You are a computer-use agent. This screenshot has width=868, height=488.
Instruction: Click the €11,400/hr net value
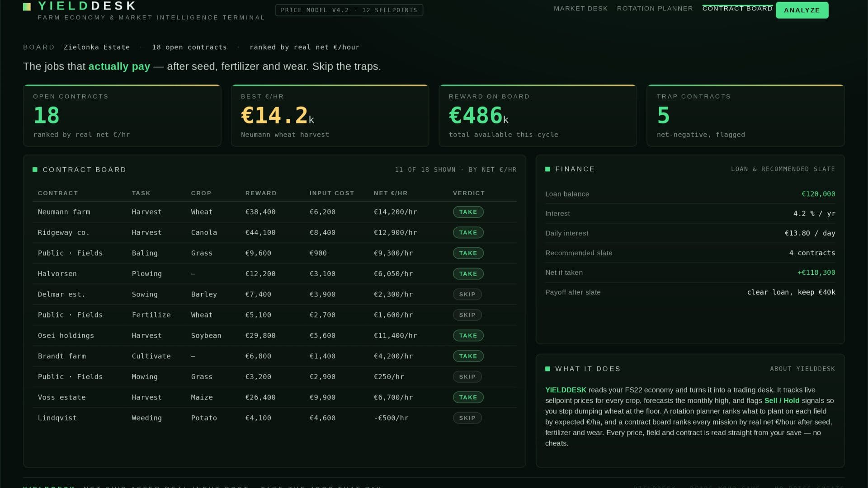point(396,336)
